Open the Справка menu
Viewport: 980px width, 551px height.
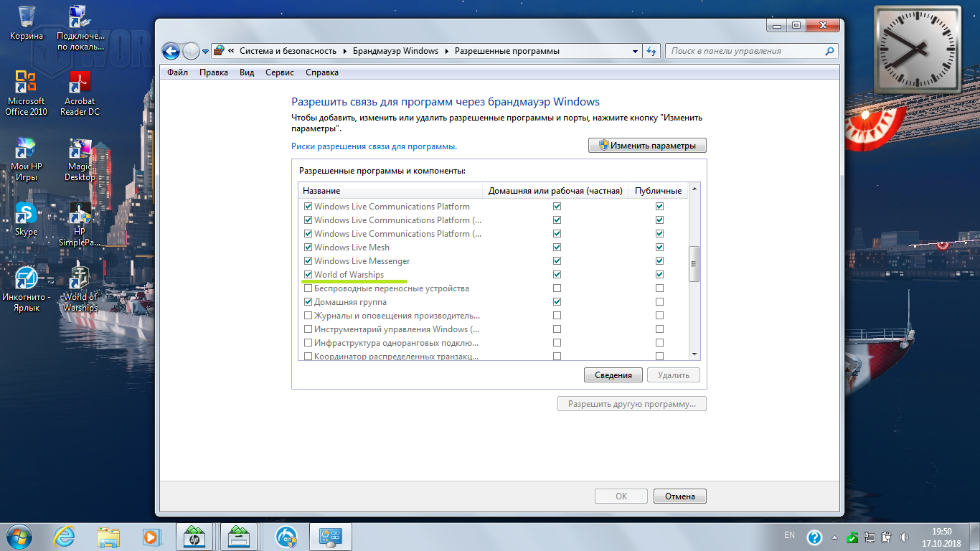click(322, 72)
